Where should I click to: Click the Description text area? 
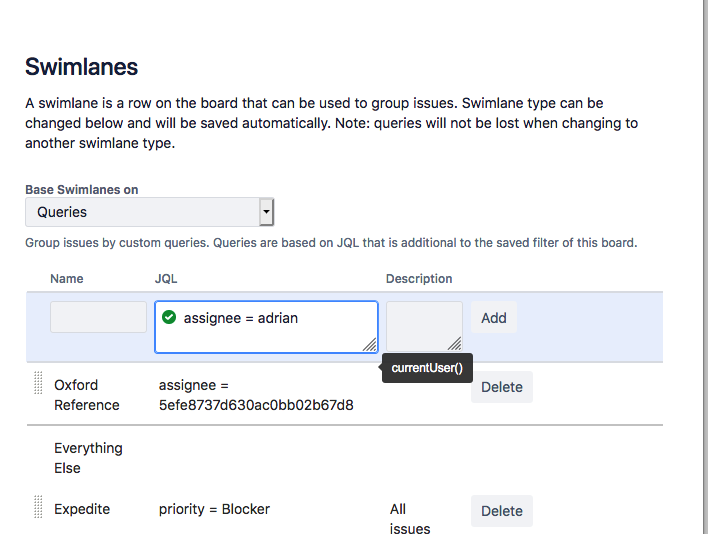coord(424,326)
